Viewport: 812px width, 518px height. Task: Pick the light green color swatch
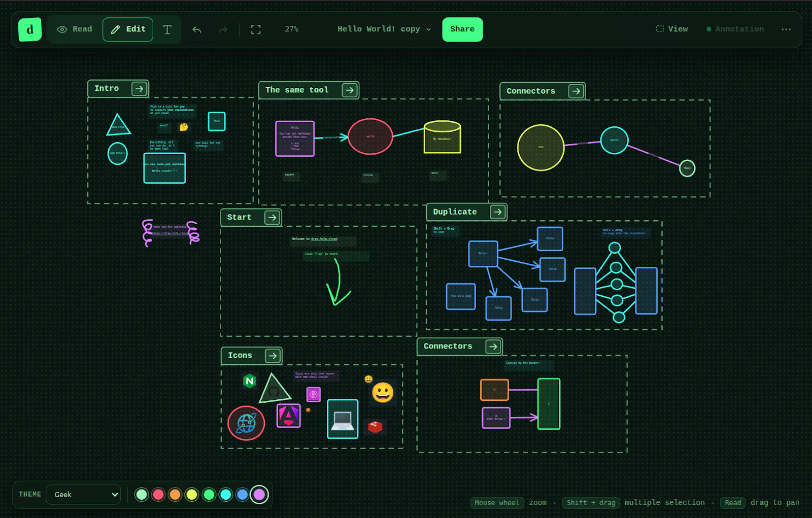pos(142,495)
